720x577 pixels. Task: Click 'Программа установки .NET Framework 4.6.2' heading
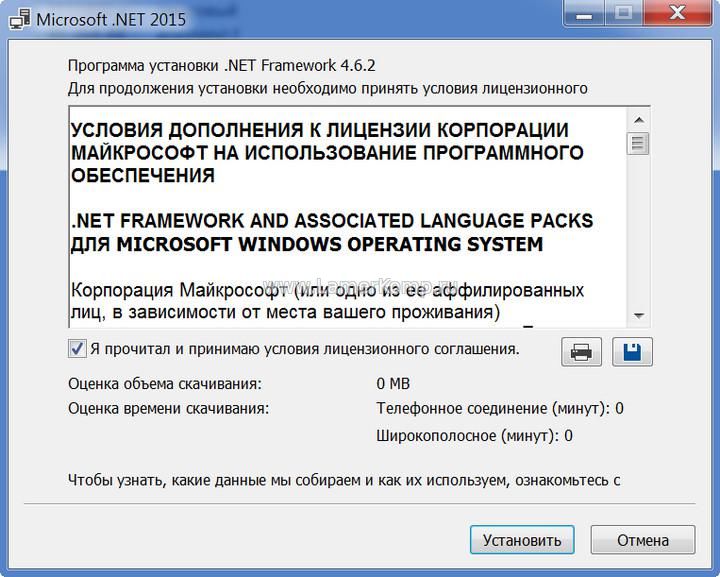[x=222, y=66]
